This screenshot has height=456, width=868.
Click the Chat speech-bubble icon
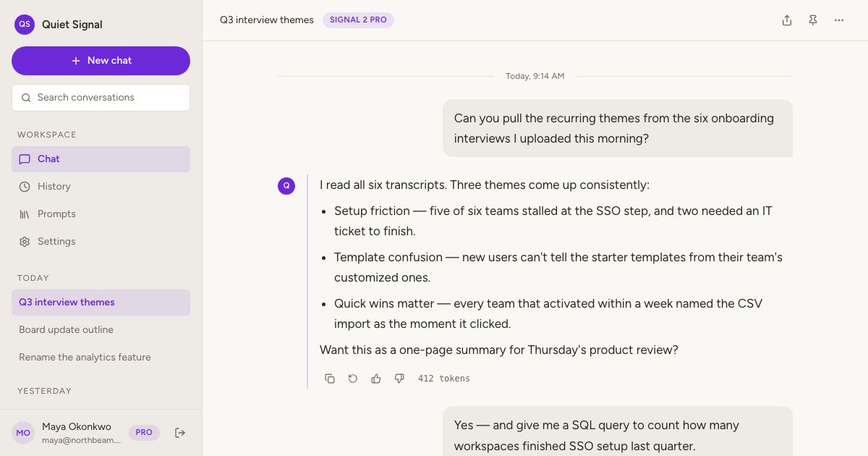(25, 159)
